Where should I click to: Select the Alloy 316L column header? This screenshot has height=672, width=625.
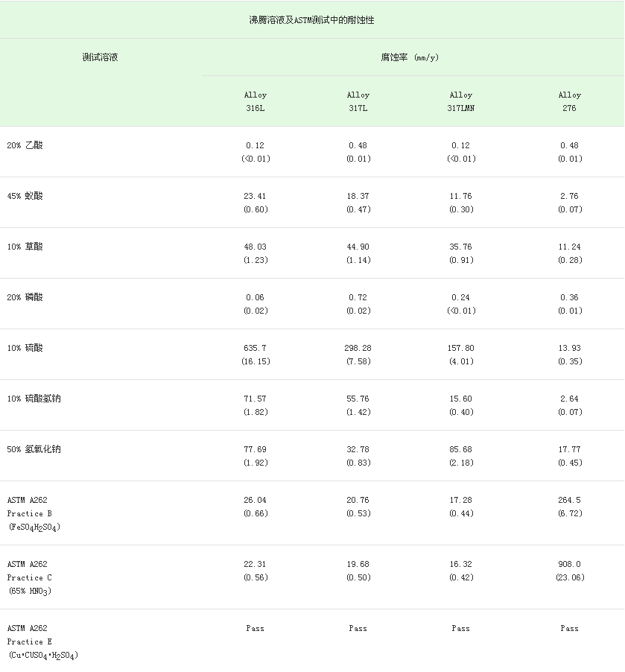click(x=255, y=101)
